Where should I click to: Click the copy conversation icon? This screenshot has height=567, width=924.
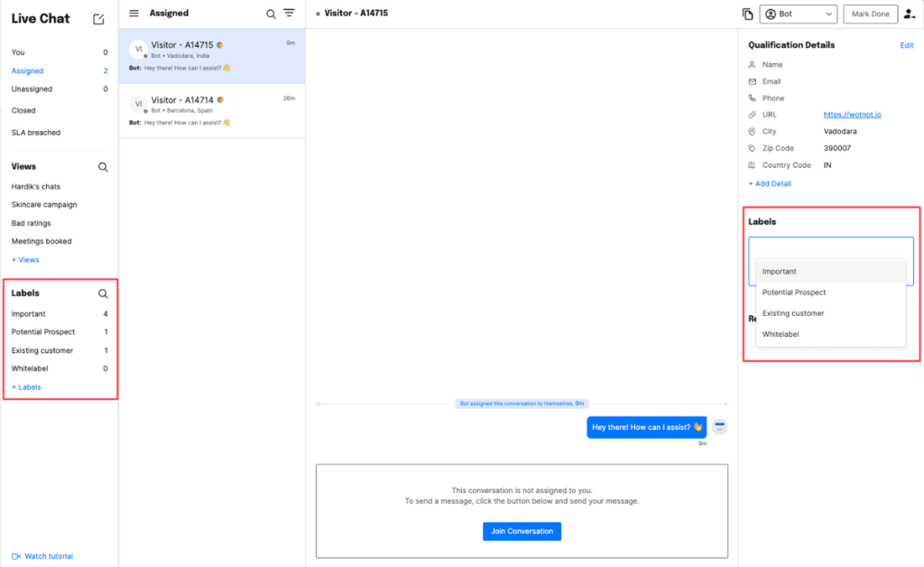pyautogui.click(x=747, y=14)
